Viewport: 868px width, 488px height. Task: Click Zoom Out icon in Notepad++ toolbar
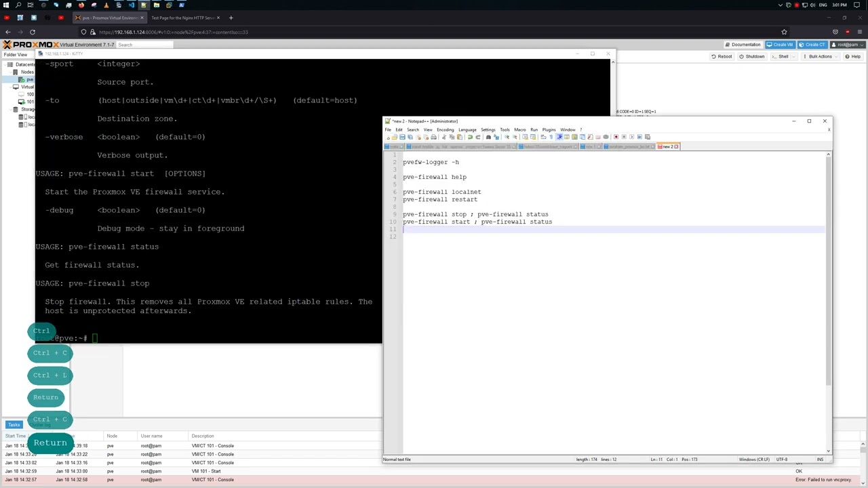click(x=515, y=137)
